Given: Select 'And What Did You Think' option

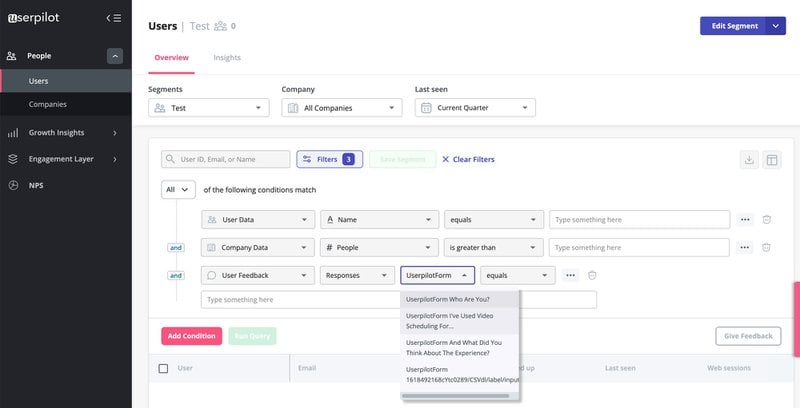Looking at the screenshot, I should click(x=460, y=348).
